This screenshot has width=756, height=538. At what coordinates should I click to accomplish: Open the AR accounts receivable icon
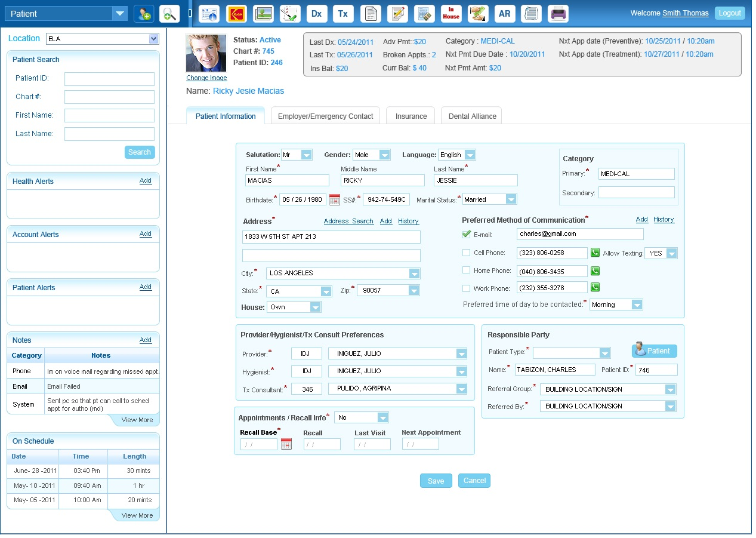pos(504,14)
